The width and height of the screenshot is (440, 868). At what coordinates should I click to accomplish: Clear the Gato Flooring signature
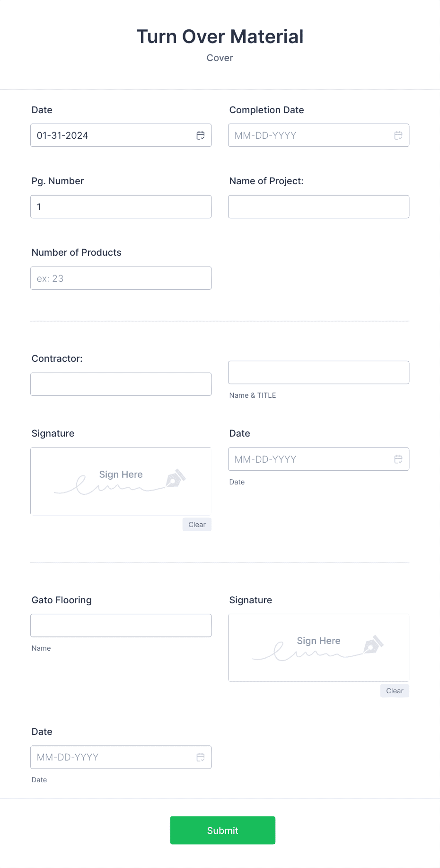pos(394,690)
